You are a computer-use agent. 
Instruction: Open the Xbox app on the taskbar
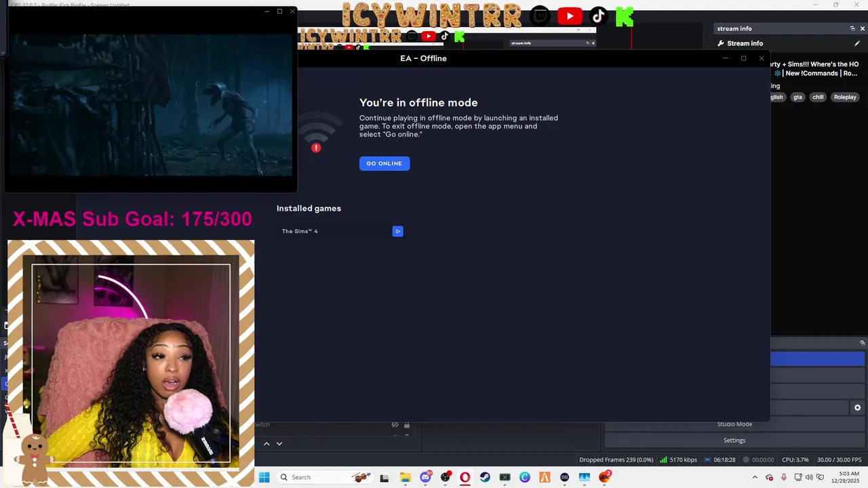click(x=505, y=477)
